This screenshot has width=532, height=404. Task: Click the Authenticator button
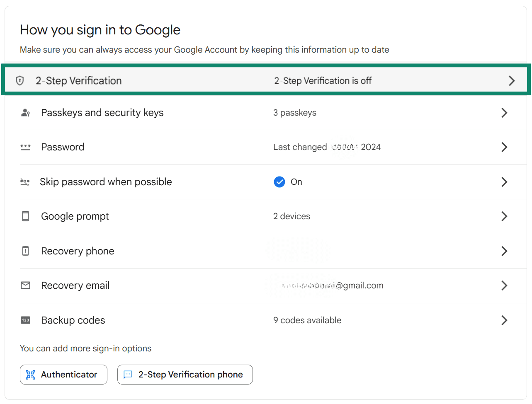[63, 374]
